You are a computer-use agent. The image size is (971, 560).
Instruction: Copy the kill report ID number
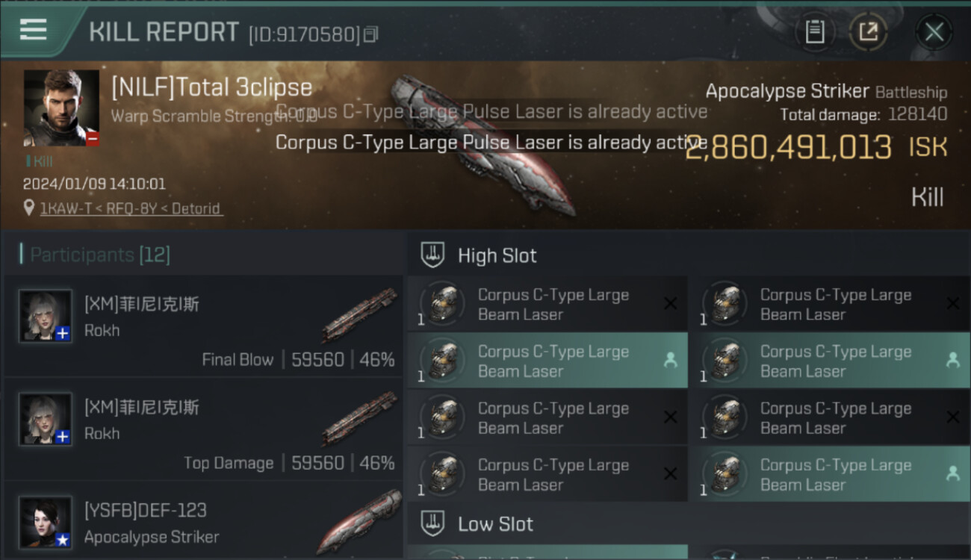[370, 34]
